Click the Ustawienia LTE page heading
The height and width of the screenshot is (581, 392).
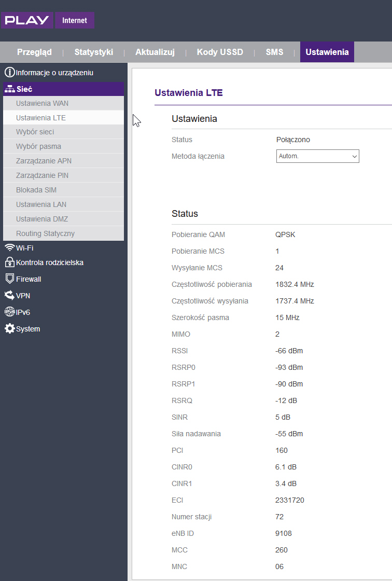tap(189, 93)
